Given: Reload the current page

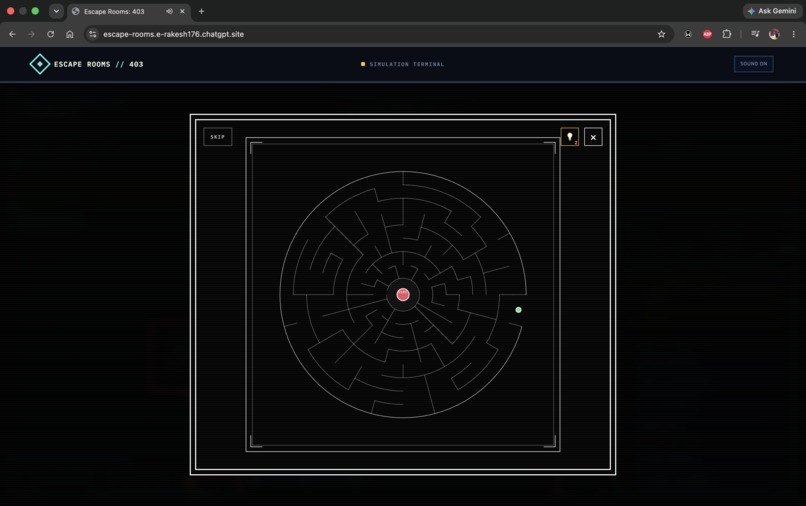Looking at the screenshot, I should point(50,34).
